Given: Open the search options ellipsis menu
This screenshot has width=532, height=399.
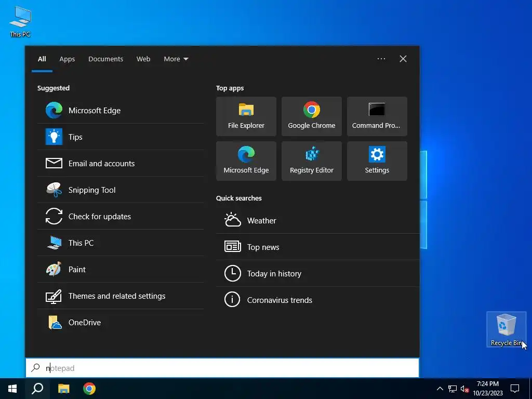Looking at the screenshot, I should [x=381, y=59].
